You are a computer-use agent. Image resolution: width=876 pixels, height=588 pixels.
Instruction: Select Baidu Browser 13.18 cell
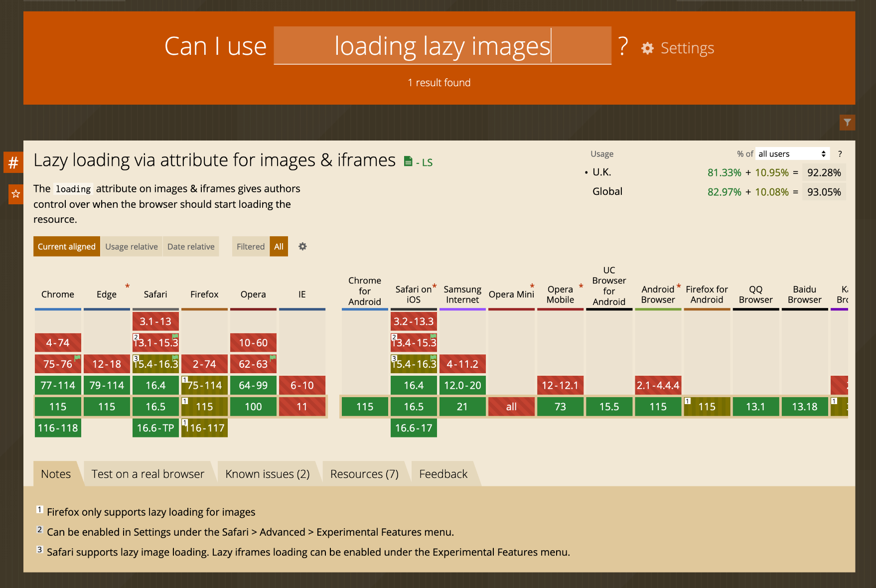point(804,407)
